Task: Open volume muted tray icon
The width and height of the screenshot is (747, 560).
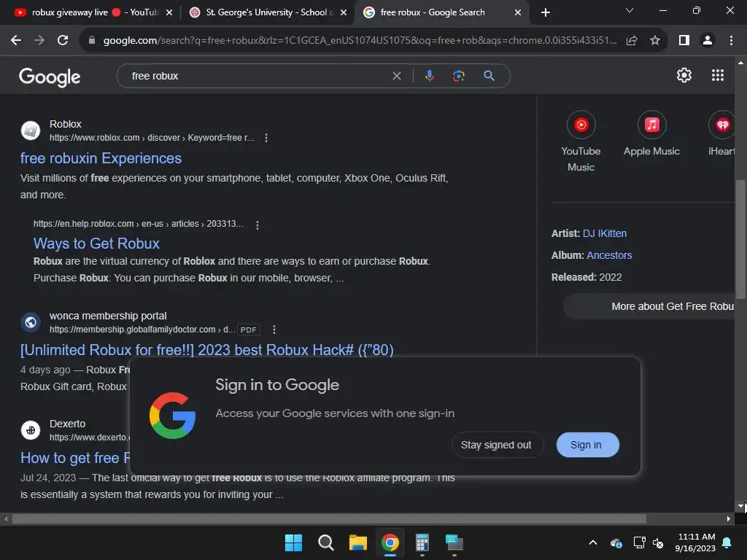Action: coord(659,542)
